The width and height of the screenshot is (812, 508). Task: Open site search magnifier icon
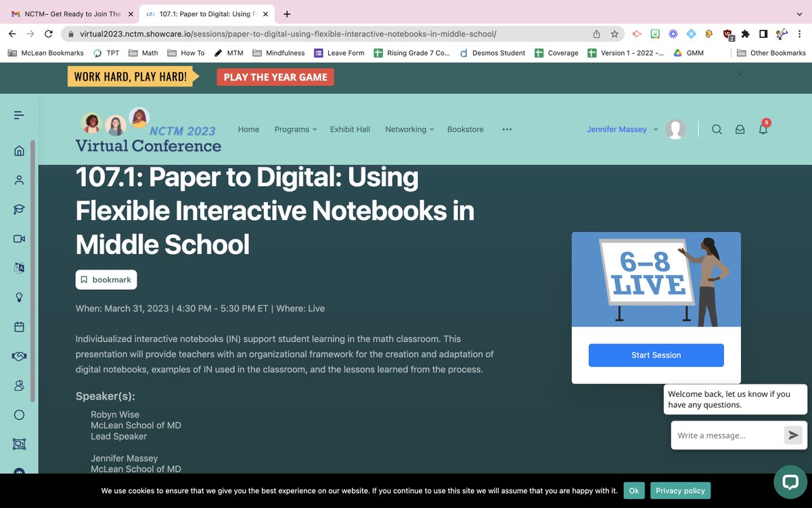pos(717,129)
